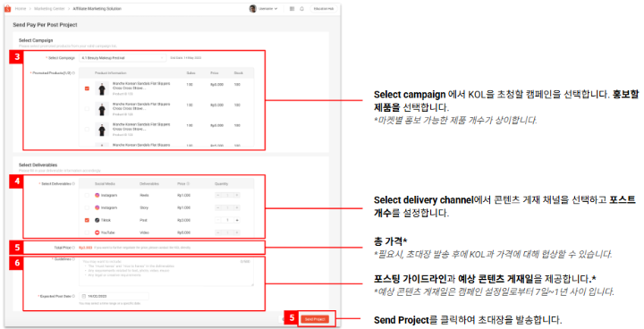Click info icon beside Guidelines label
This screenshot has width=644, height=329.
click(73, 259)
